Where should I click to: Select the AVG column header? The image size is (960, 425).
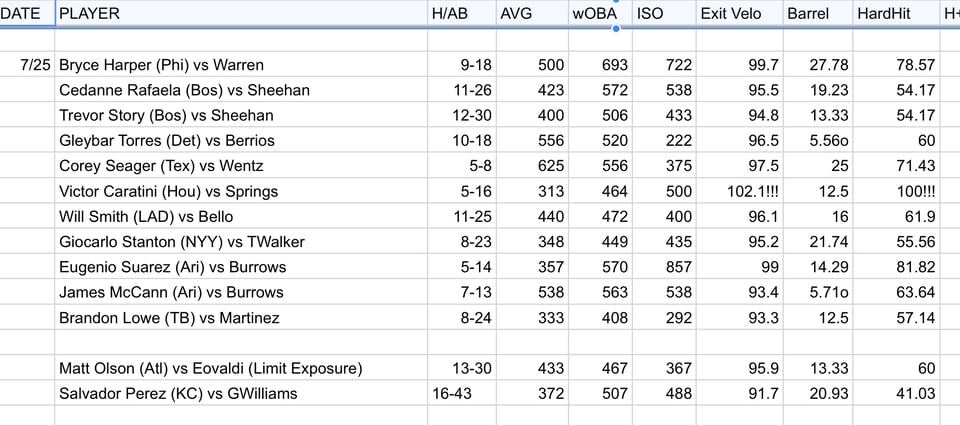(x=532, y=13)
